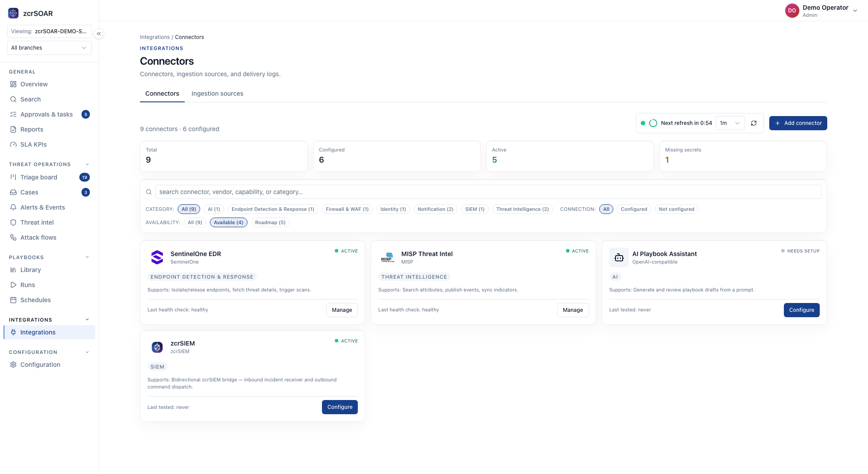The height and width of the screenshot is (474, 868).
Task: Select category filter All (9)
Action: (189, 209)
